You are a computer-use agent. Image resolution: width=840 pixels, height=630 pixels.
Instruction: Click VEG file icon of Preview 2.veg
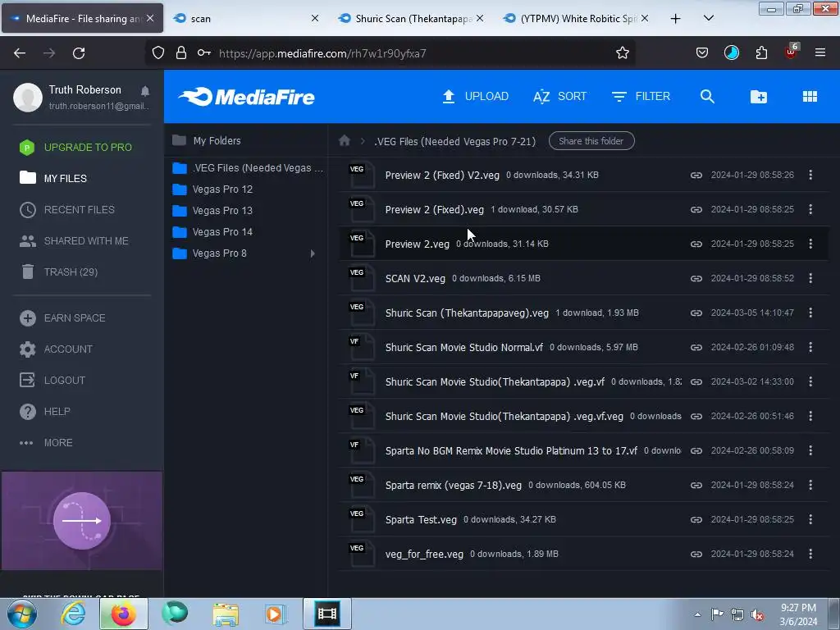pyautogui.click(x=361, y=244)
